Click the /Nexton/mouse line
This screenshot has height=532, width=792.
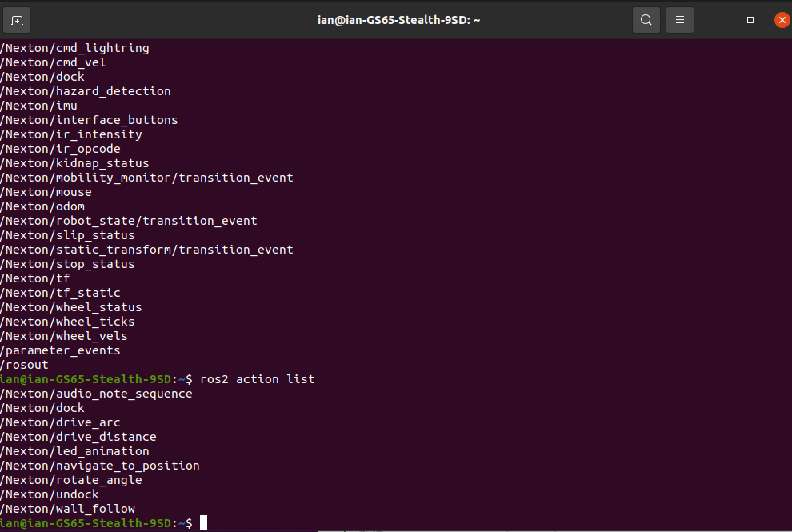point(46,192)
